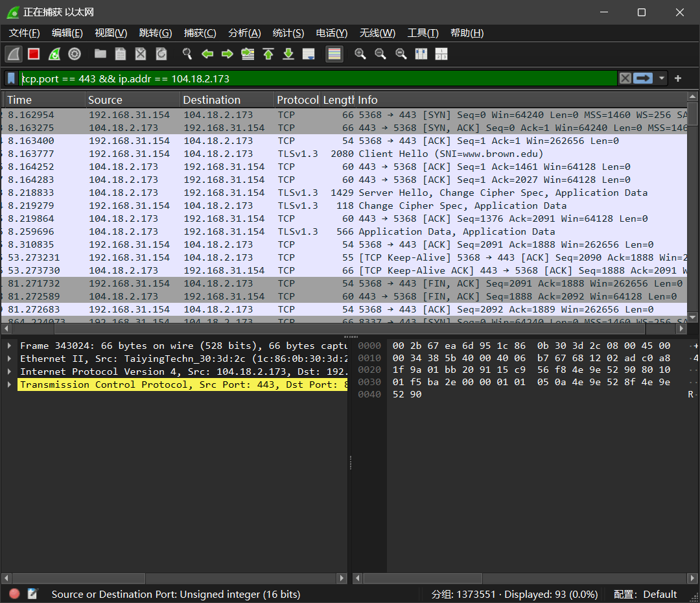The image size is (700, 603).
Task: Edit capture file properties status icon
Action: (32, 594)
